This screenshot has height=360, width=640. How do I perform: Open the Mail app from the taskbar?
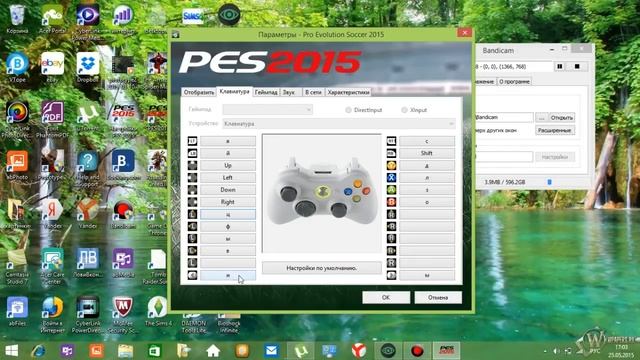pyautogui.click(x=271, y=351)
